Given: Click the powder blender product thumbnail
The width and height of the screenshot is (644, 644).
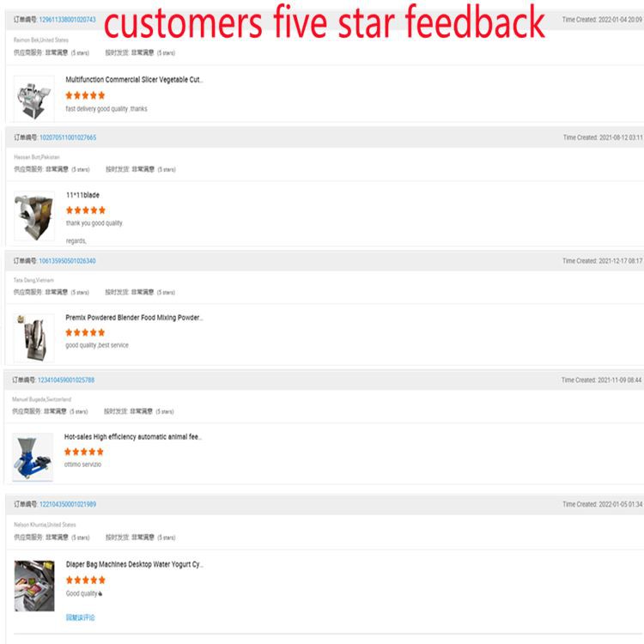Looking at the screenshot, I should point(33,337).
